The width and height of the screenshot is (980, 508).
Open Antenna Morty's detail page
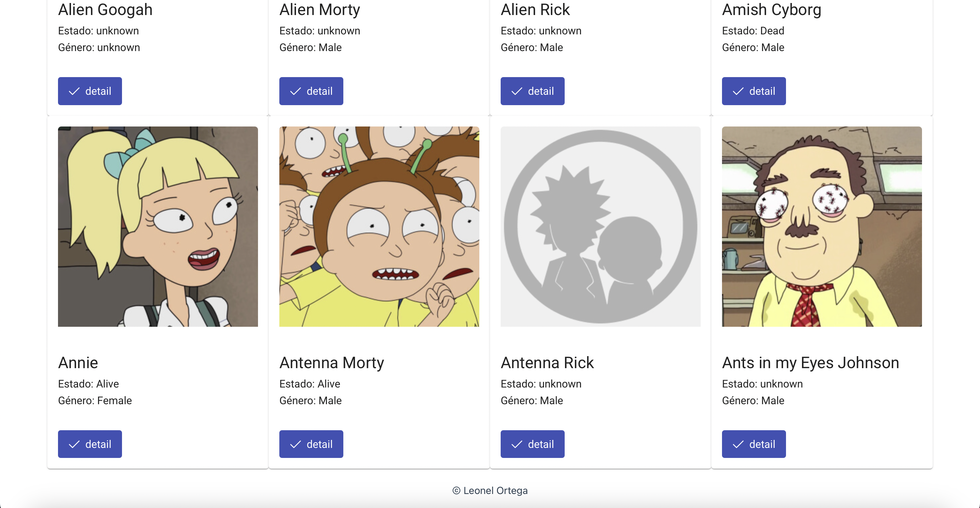311,444
